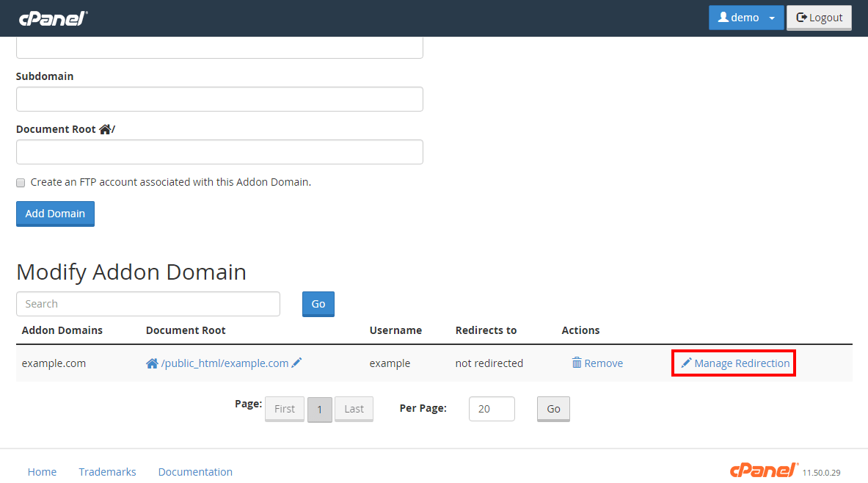This screenshot has height=483, width=868.
Task: Click the home icon beside Document Root label
Action: (x=105, y=130)
